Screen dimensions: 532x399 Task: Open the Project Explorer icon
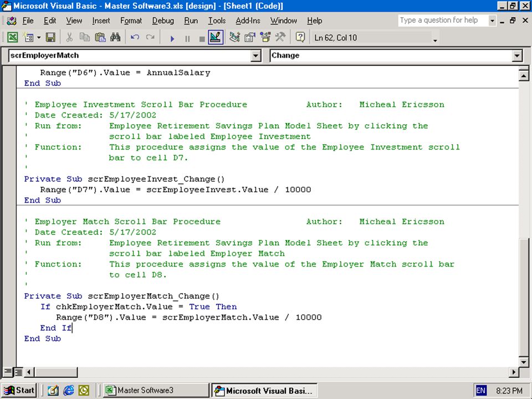point(234,37)
